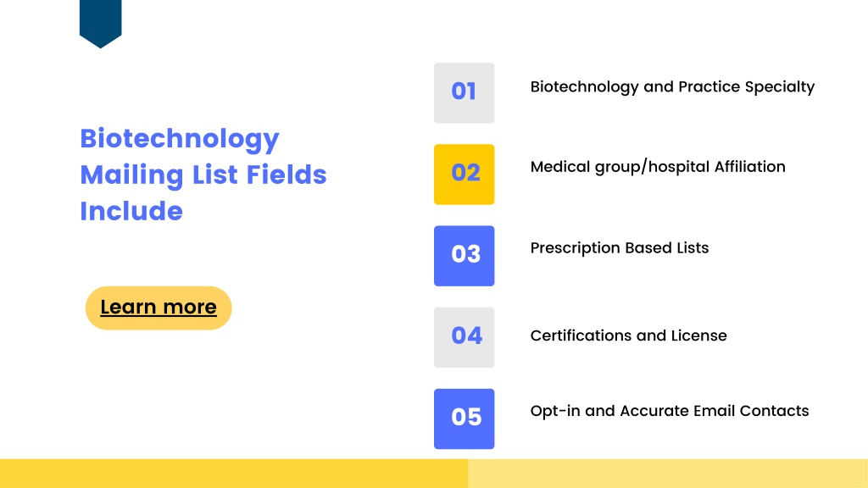The image size is (868, 488).
Task: Select the blue 05 number tile
Action: [464, 419]
